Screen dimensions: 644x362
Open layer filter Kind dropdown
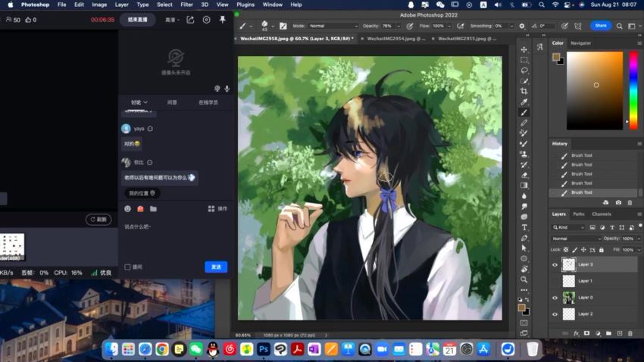pos(568,227)
